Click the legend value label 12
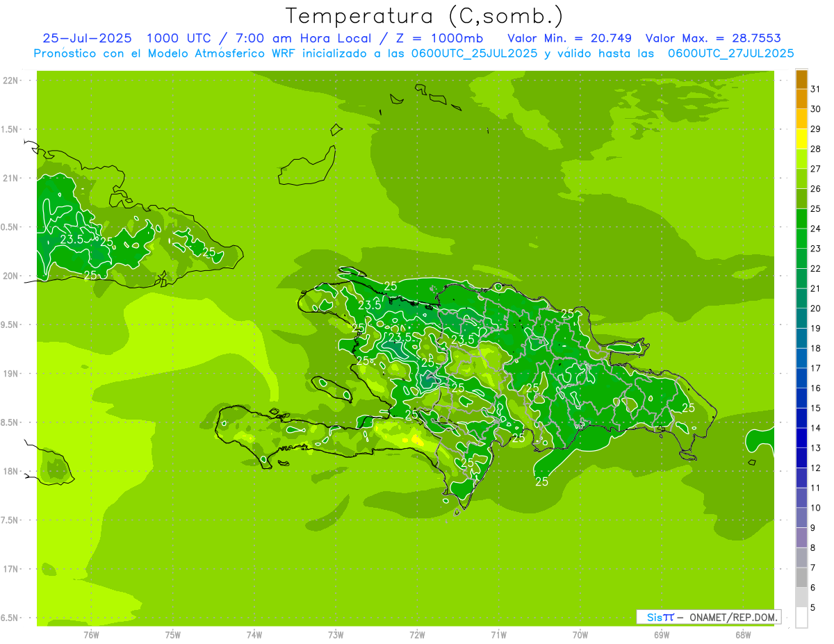 tap(816, 468)
